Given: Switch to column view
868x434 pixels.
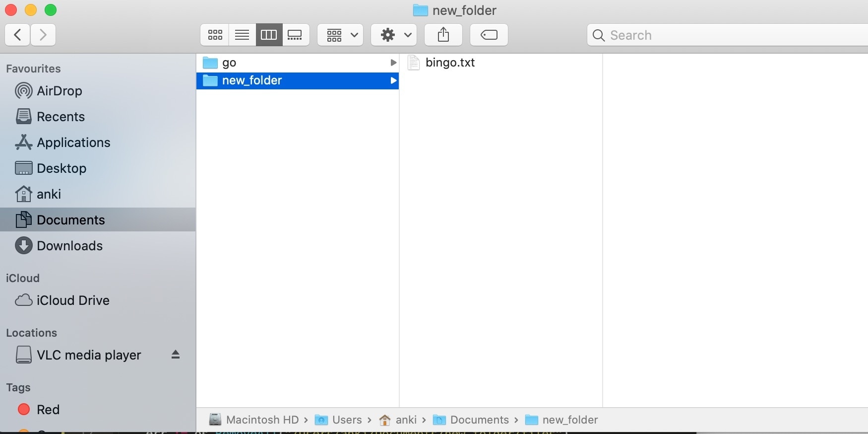Looking at the screenshot, I should [269, 35].
